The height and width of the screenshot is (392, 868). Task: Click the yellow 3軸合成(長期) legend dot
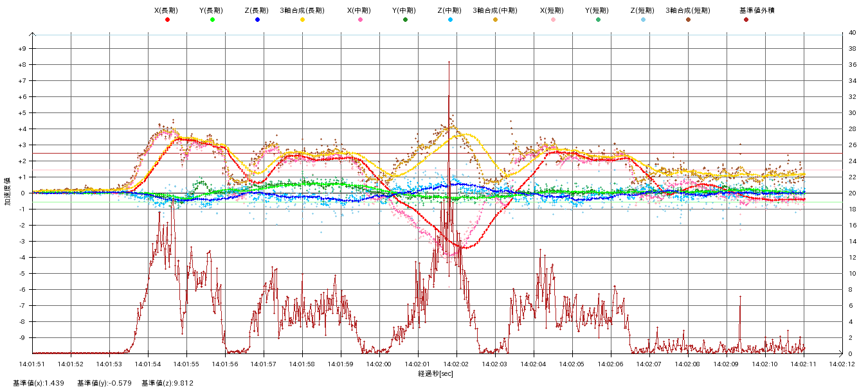(x=302, y=20)
